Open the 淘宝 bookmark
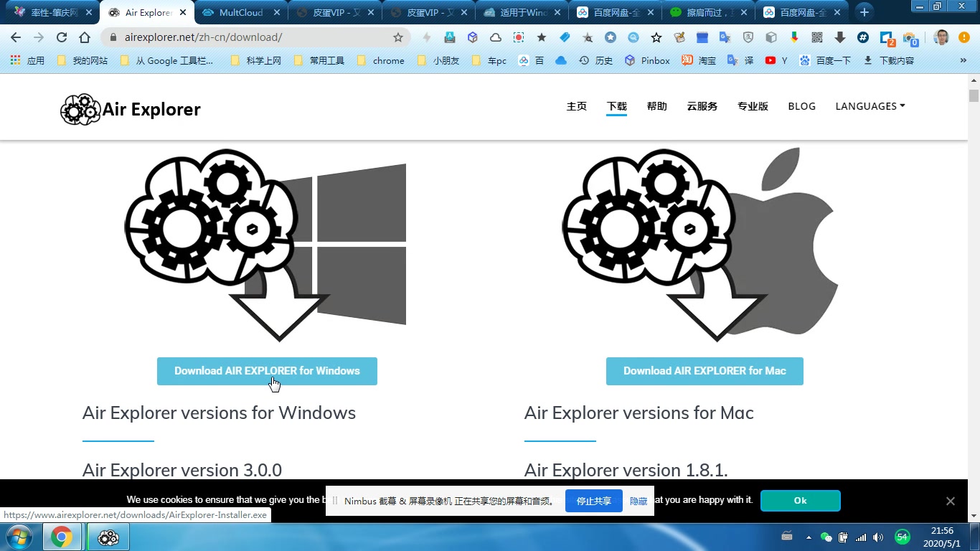 click(x=699, y=61)
